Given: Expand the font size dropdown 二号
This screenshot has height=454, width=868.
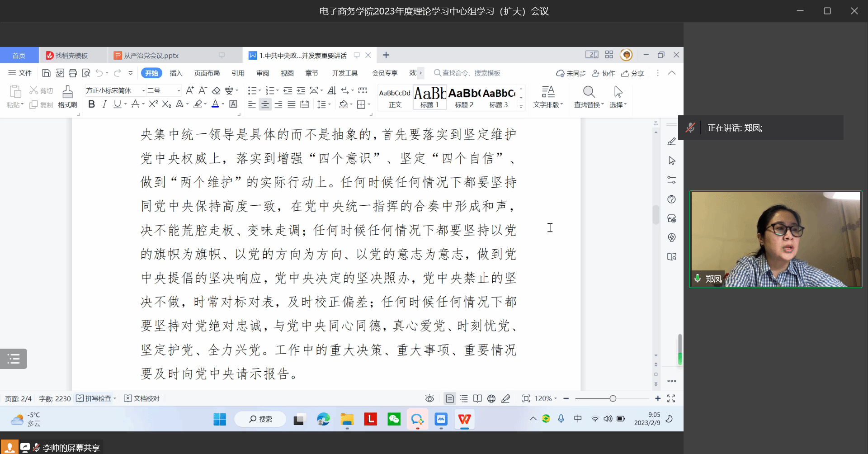Looking at the screenshot, I should [x=179, y=90].
